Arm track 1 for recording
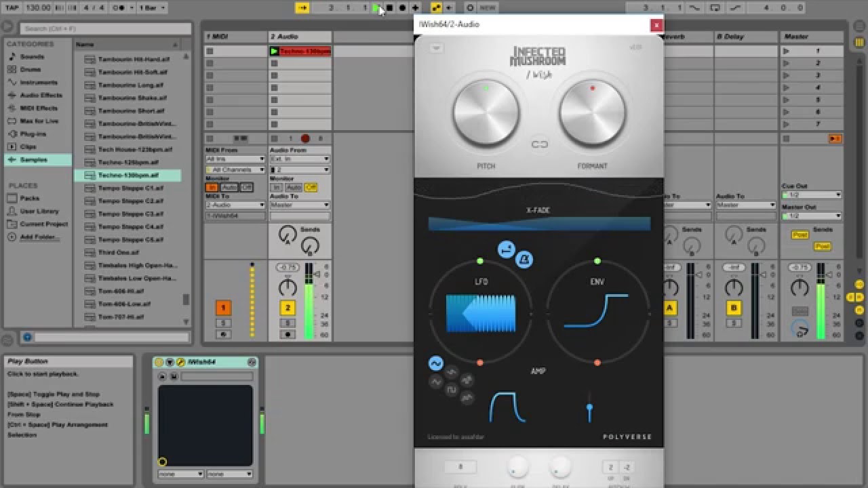The image size is (868, 488). coord(223,334)
